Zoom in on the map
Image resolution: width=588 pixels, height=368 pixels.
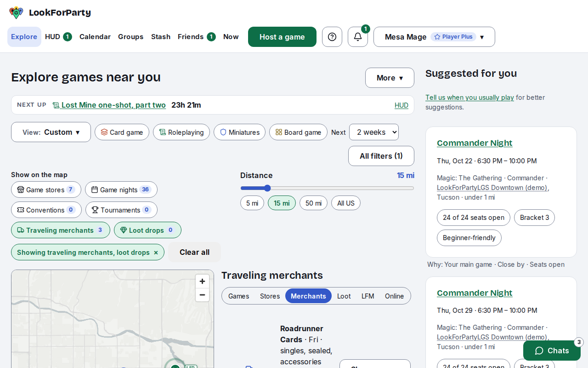click(x=202, y=281)
